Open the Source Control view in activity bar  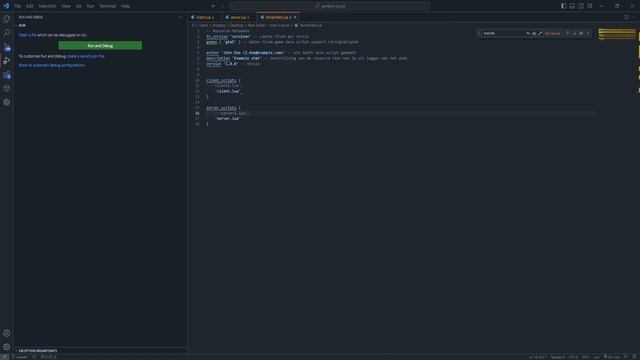(x=7, y=47)
